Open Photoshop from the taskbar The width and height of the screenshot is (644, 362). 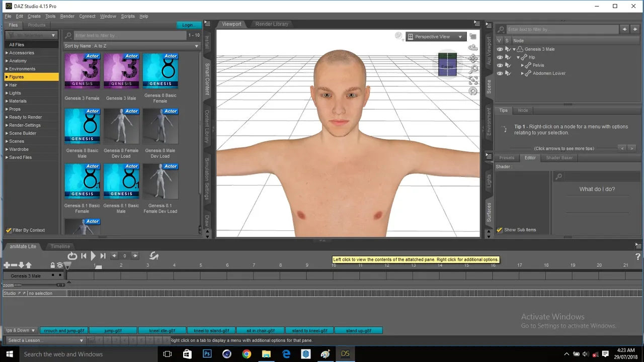[207, 354]
